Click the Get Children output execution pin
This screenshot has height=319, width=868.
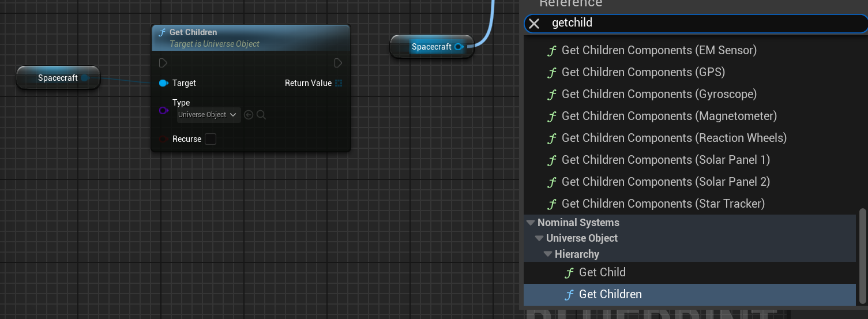[x=339, y=63]
